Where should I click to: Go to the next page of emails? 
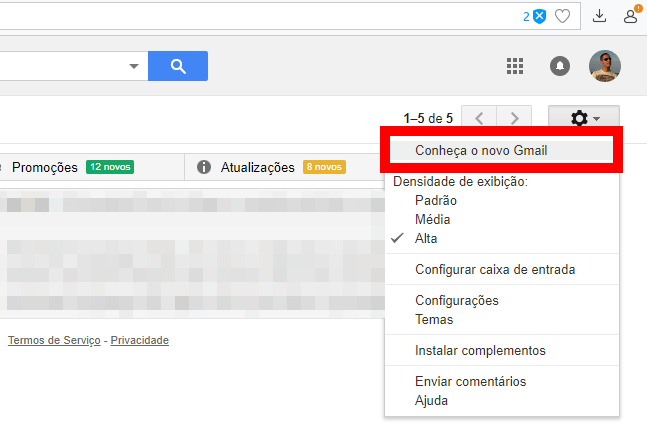point(514,119)
